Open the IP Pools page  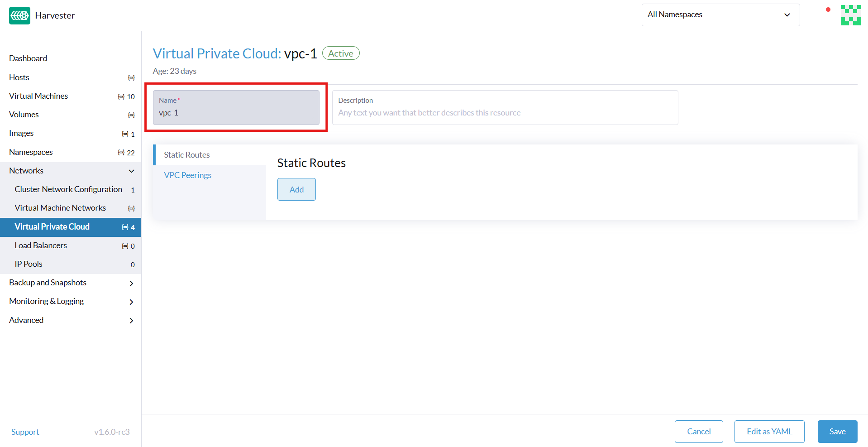[28, 264]
